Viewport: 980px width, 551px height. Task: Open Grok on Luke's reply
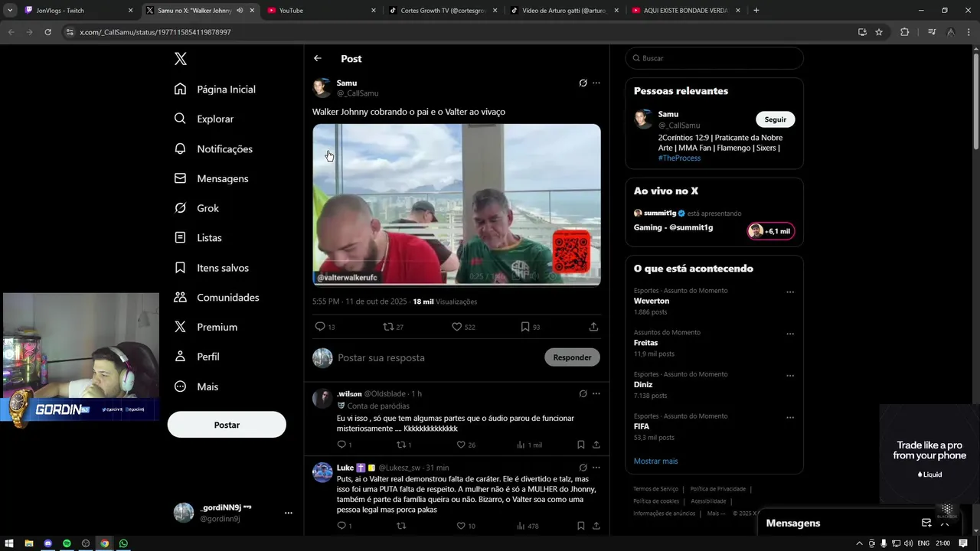tap(583, 468)
